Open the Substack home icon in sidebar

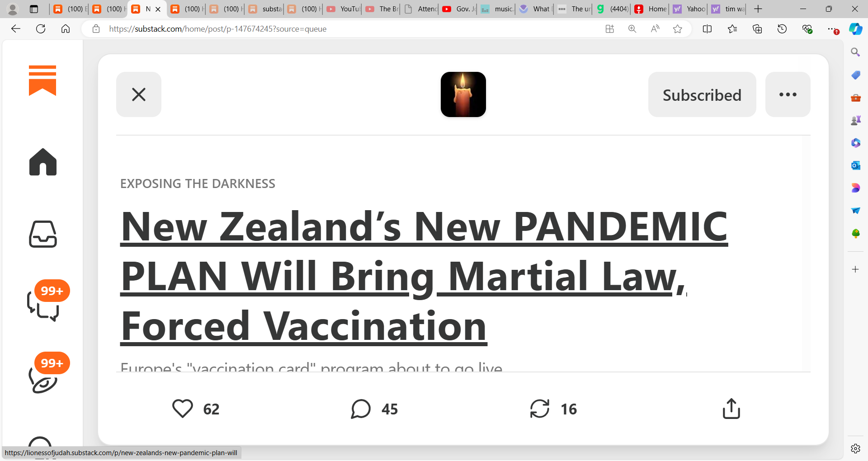[x=43, y=162]
